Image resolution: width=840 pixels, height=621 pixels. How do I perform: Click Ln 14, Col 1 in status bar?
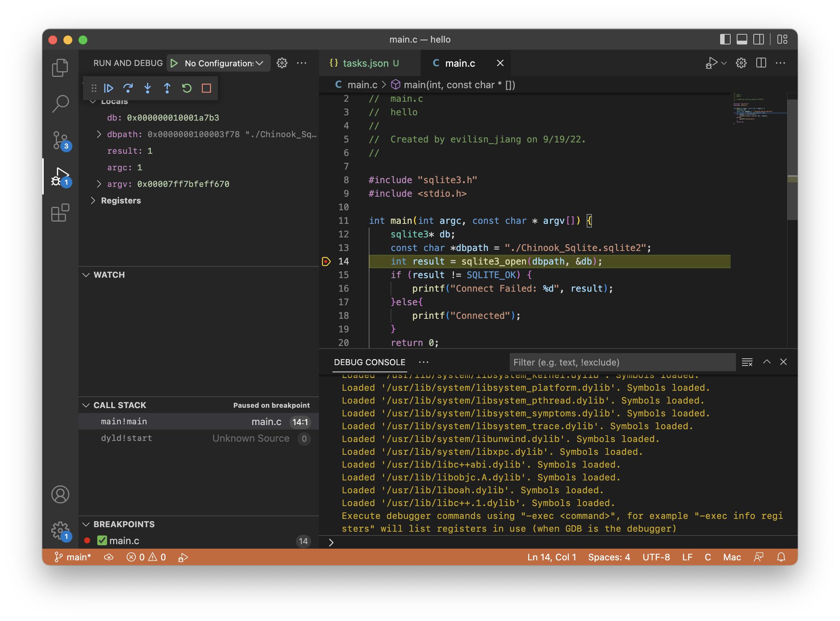click(x=552, y=557)
